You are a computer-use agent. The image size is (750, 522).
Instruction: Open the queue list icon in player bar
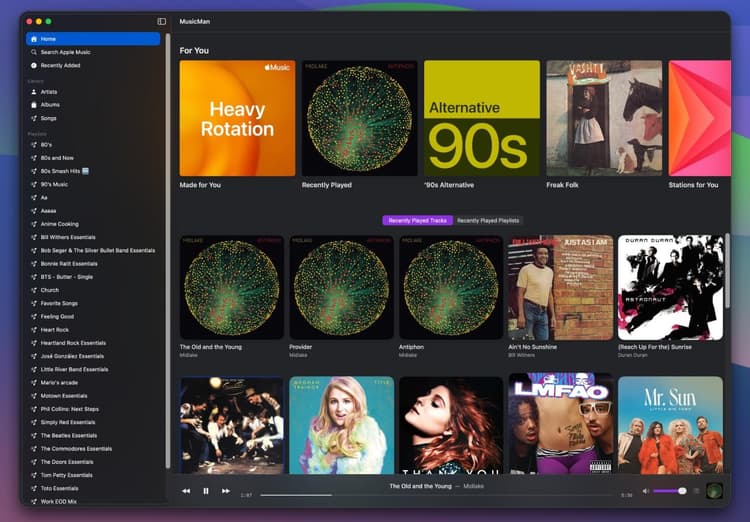[696, 491]
